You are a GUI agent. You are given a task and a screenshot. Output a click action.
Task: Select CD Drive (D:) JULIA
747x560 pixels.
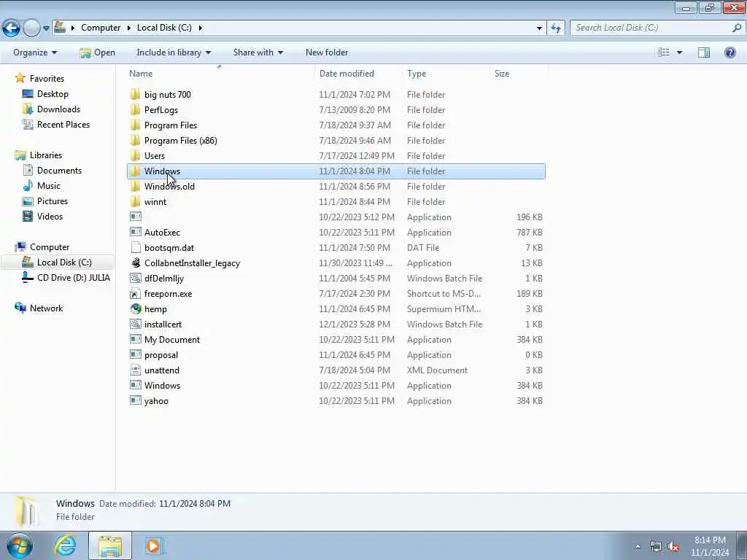74,278
